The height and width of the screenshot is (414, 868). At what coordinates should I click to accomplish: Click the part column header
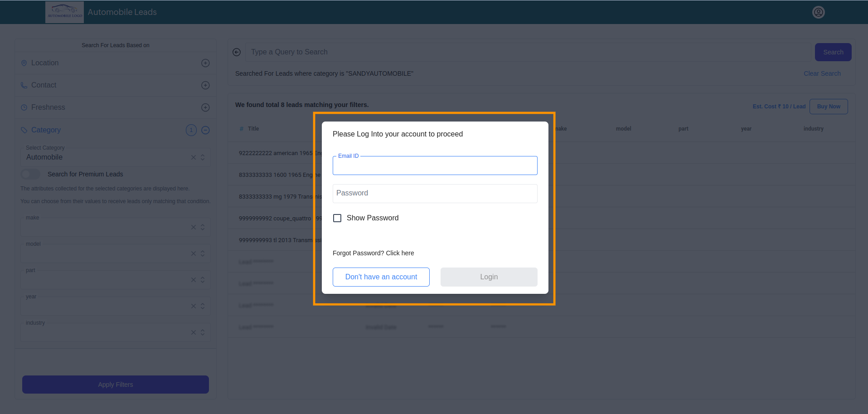click(x=684, y=129)
